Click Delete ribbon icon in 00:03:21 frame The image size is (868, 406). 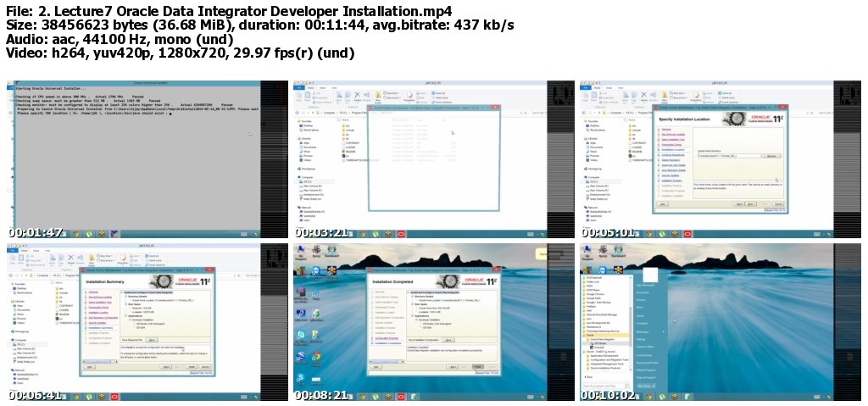click(357, 97)
